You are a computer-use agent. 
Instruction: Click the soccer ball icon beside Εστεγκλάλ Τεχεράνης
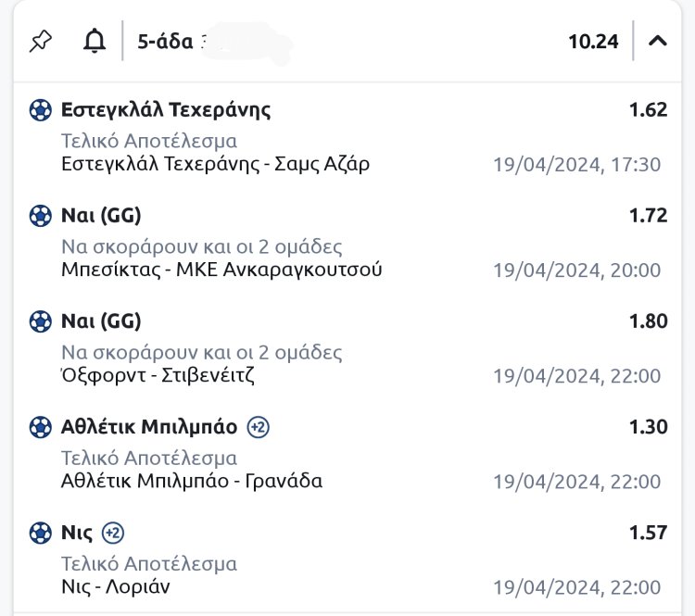click(x=41, y=110)
